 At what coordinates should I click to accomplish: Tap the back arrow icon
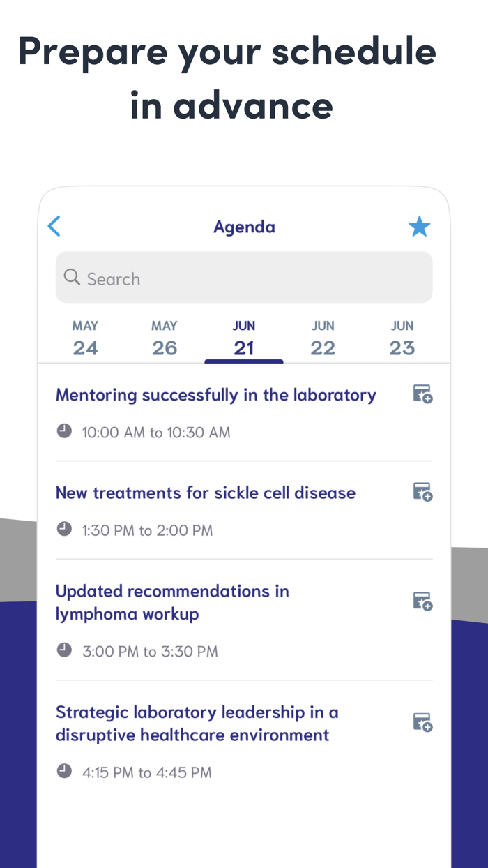point(54,227)
